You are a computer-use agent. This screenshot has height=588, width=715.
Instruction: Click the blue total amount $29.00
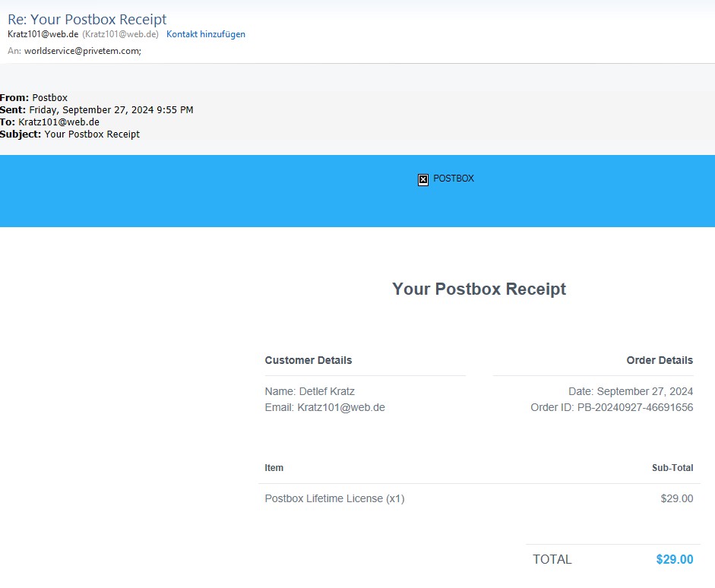click(674, 559)
